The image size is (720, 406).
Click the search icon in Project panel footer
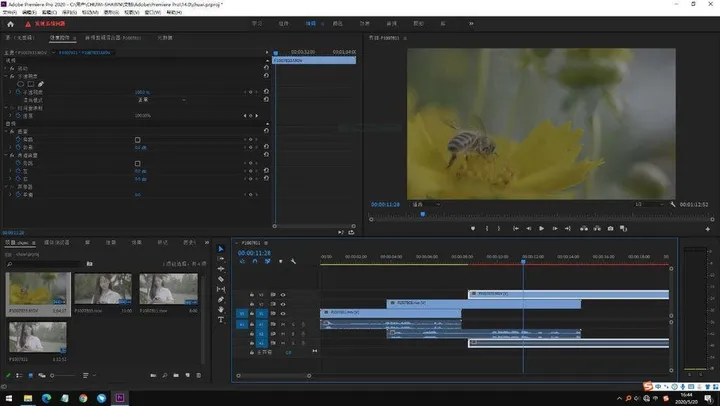pos(165,376)
